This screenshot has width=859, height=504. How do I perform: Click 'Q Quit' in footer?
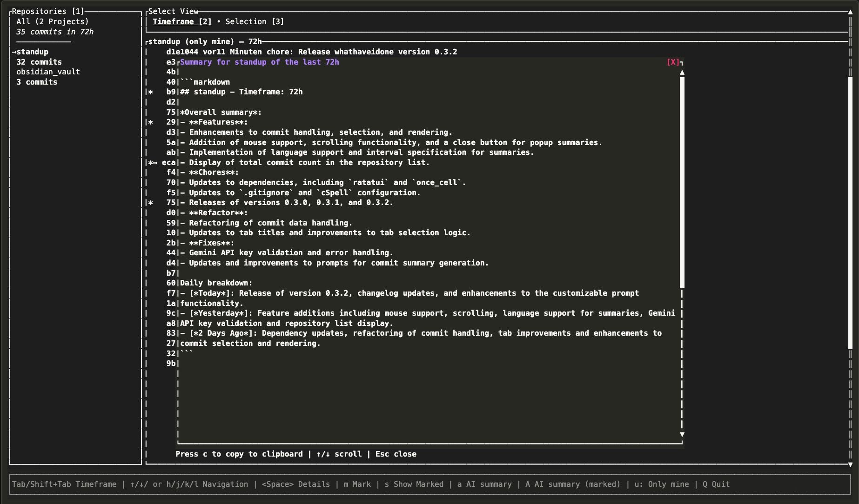pos(716,484)
